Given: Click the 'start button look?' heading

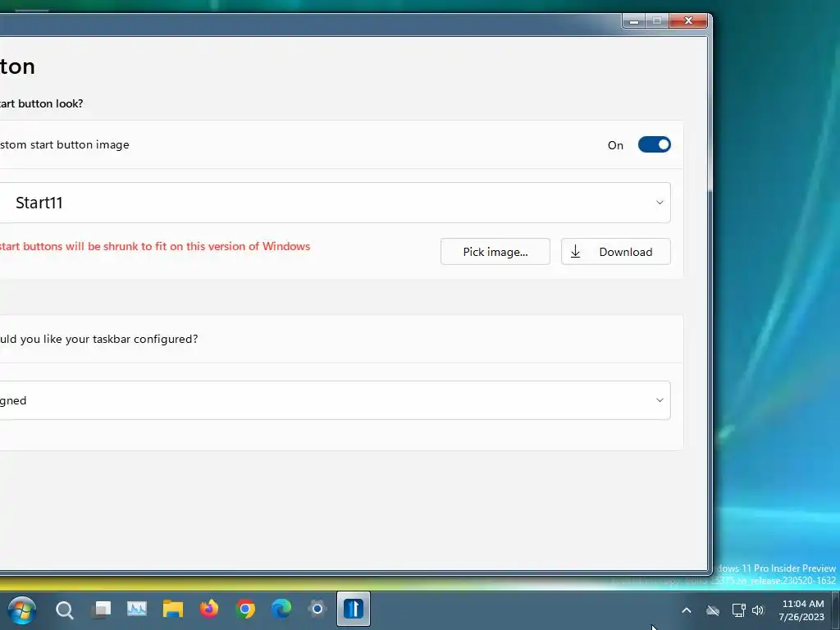Looking at the screenshot, I should (x=41, y=103).
